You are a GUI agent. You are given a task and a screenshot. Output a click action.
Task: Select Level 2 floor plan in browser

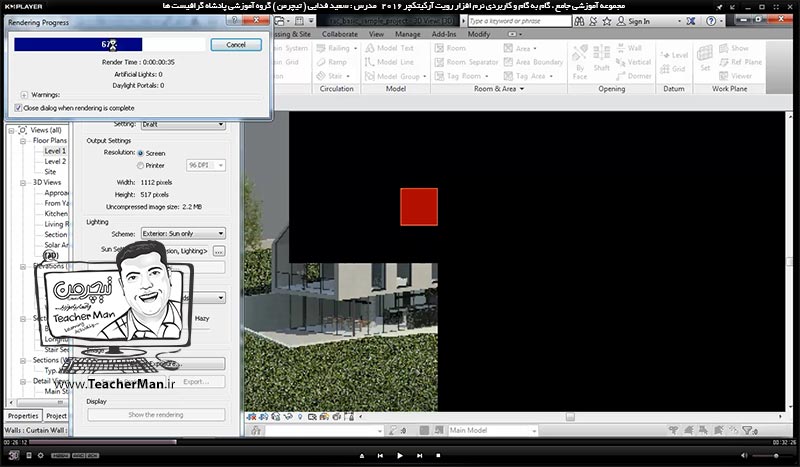[55, 161]
